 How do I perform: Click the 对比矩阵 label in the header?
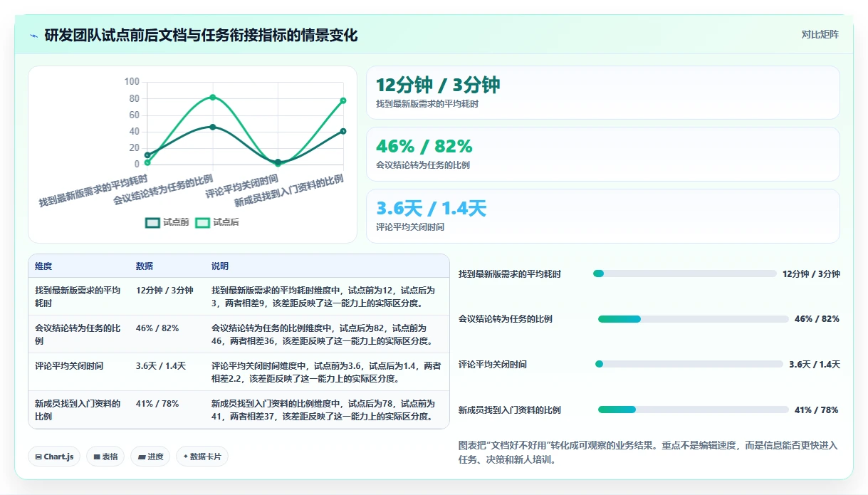(820, 35)
